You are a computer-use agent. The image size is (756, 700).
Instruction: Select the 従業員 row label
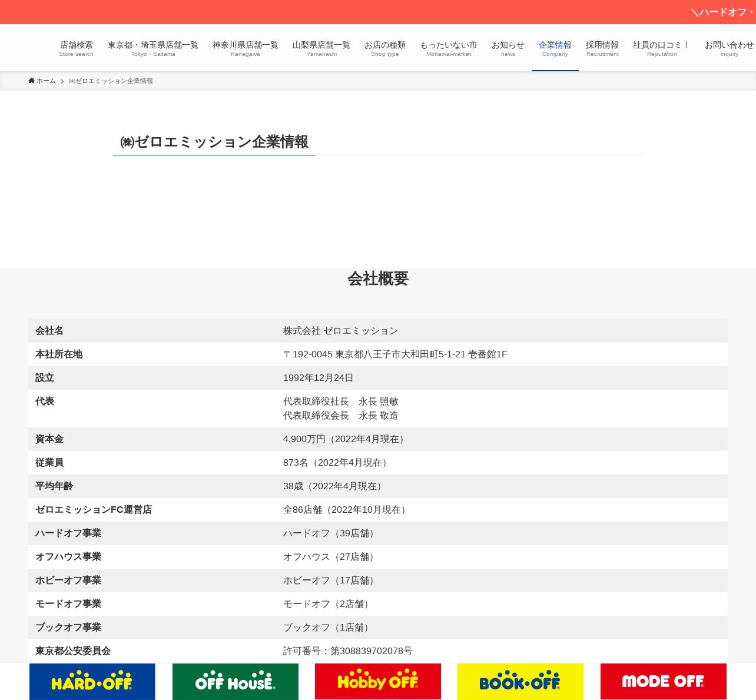pos(49,463)
